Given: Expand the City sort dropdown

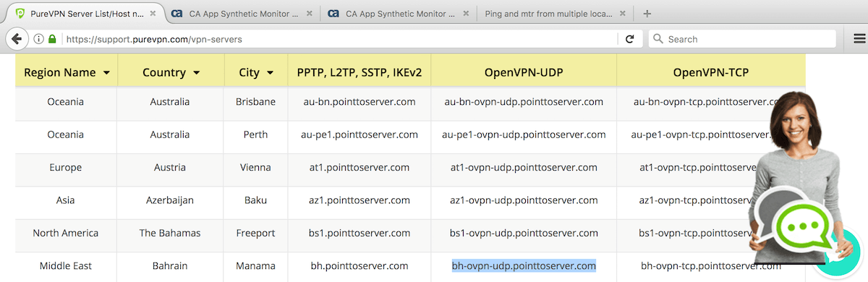Looking at the screenshot, I should click(270, 73).
